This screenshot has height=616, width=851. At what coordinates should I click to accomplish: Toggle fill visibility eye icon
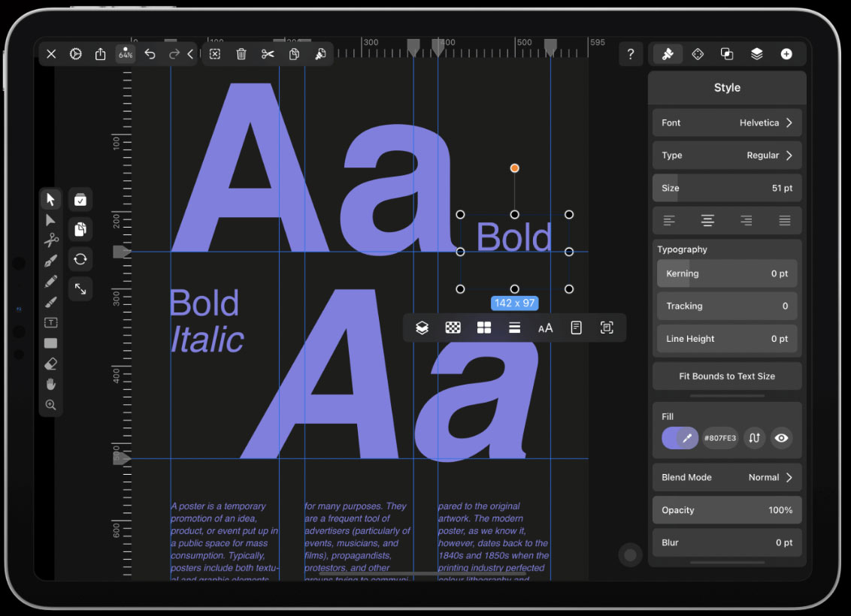(782, 438)
